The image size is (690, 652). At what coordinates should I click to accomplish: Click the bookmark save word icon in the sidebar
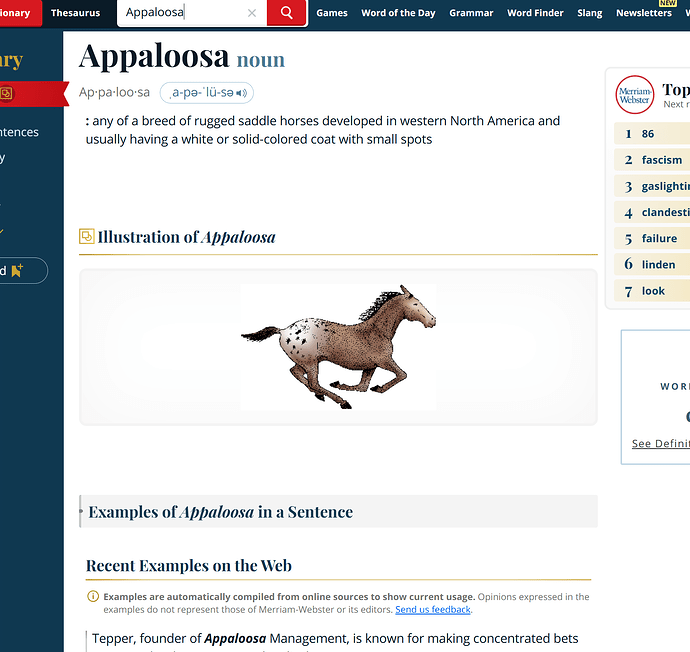[17, 271]
